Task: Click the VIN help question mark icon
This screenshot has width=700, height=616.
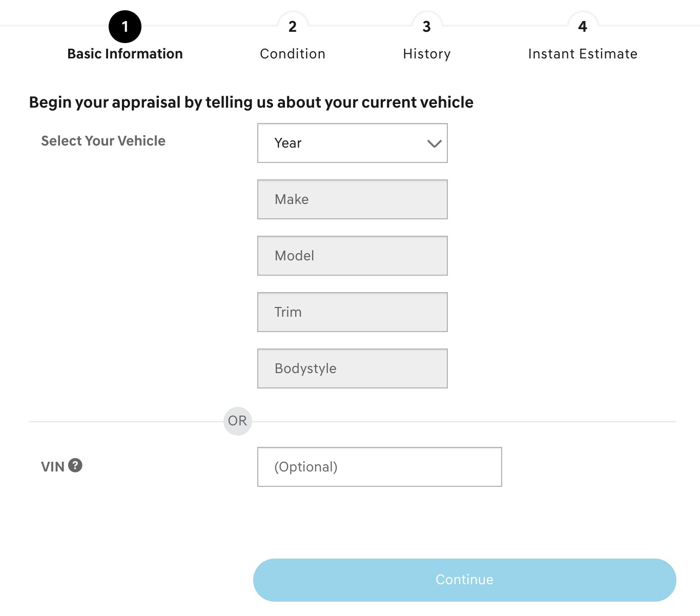Action: [75, 465]
